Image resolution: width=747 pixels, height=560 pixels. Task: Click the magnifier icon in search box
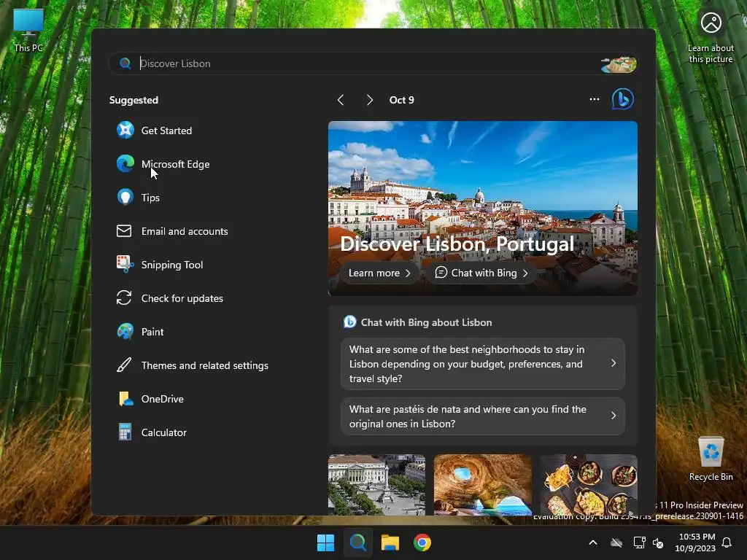(x=125, y=63)
